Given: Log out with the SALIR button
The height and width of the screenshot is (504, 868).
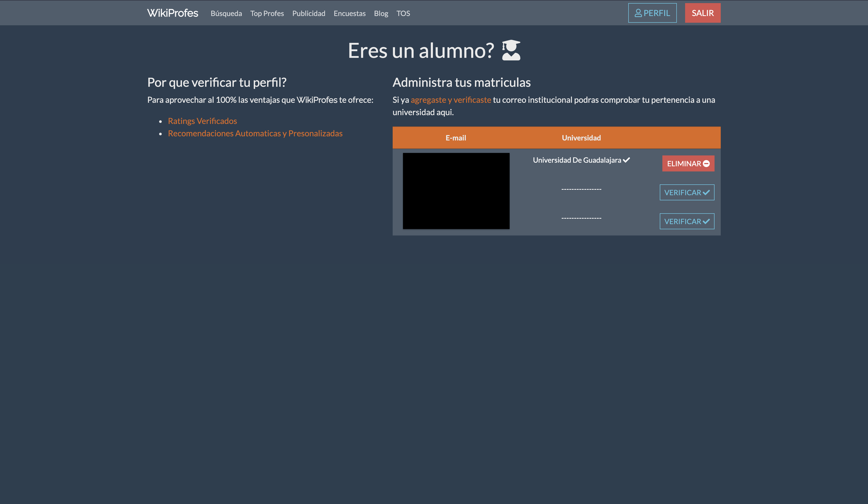Looking at the screenshot, I should [703, 13].
